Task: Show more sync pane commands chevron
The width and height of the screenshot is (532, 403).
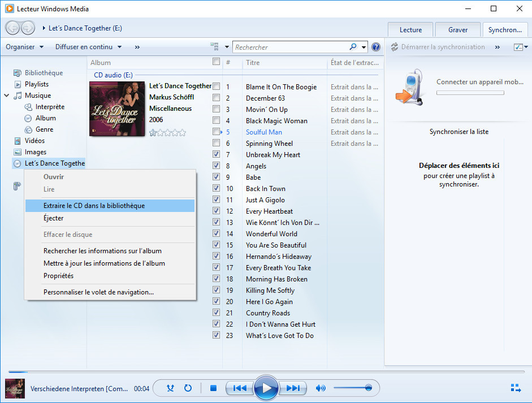Action: pyautogui.click(x=498, y=47)
